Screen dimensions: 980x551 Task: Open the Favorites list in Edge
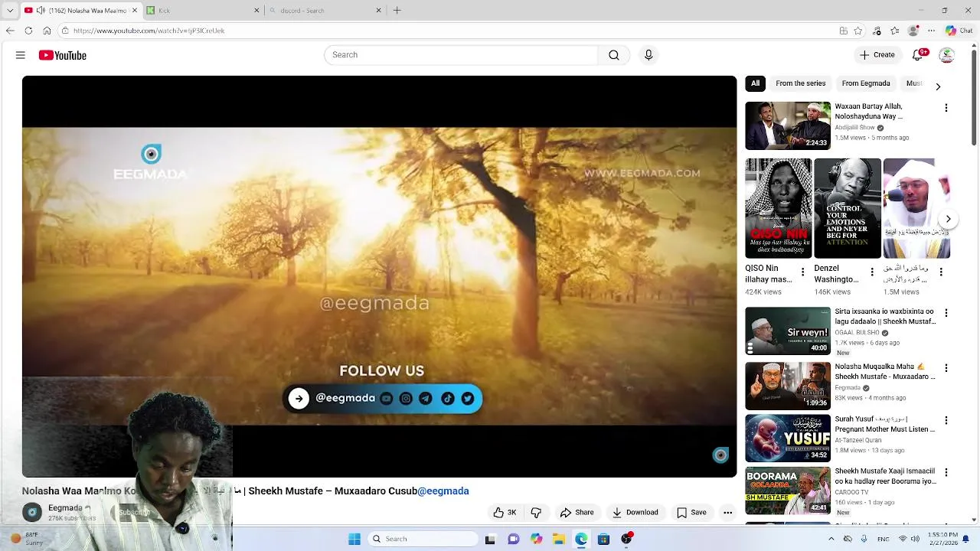click(895, 31)
